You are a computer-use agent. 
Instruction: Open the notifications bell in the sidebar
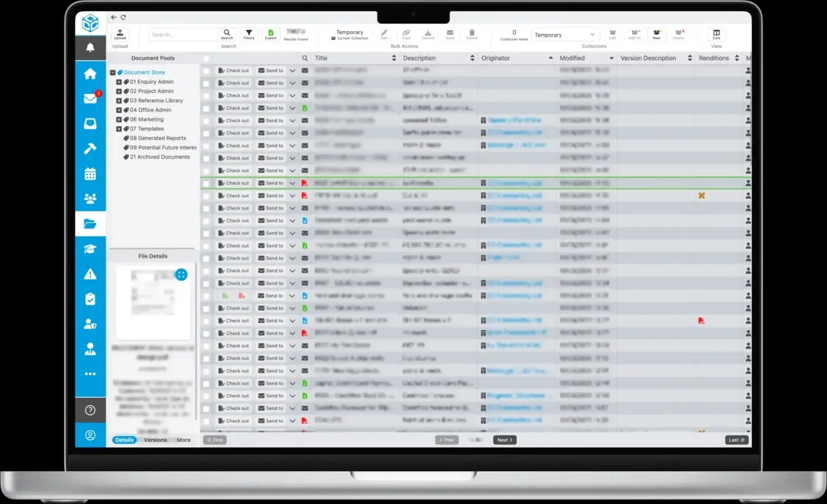coord(90,48)
